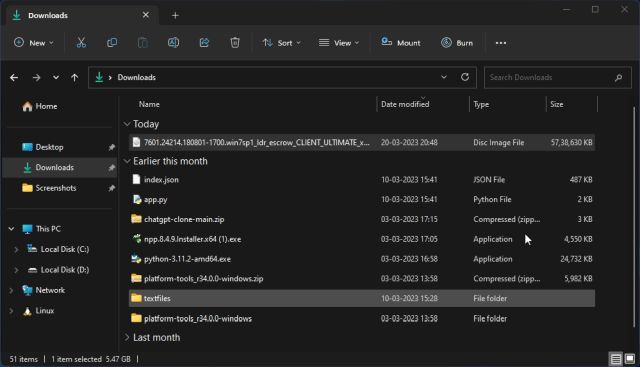Select the index.json file
Image resolution: width=640 pixels, height=367 pixels.
pos(362,179)
